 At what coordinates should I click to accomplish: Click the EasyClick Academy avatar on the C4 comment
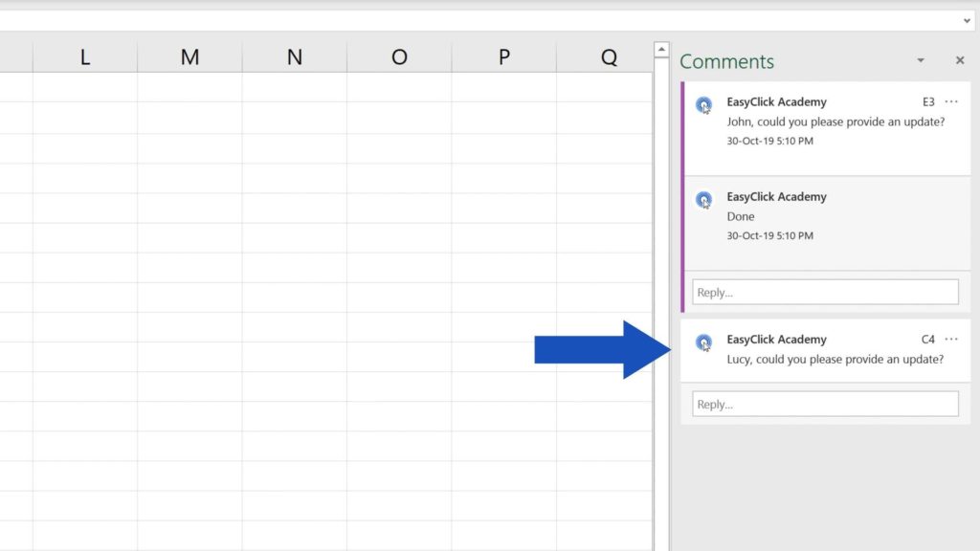[704, 342]
